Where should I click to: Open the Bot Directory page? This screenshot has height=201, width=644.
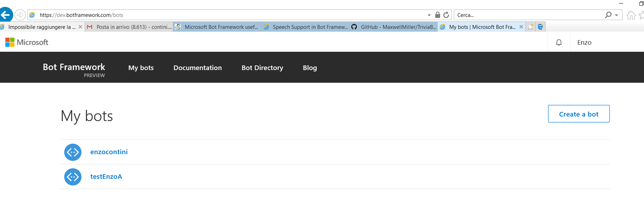point(262,68)
